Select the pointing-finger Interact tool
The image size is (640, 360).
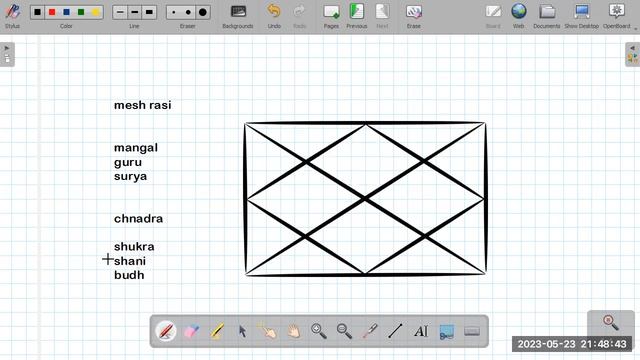(x=268, y=331)
